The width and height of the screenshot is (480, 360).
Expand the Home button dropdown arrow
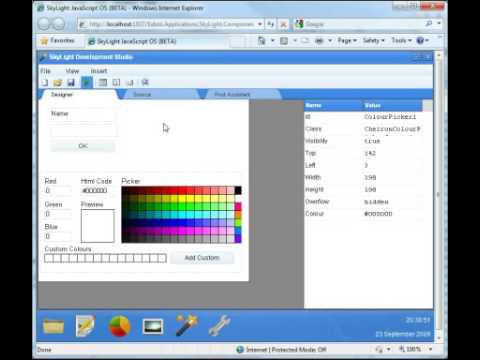point(272,41)
